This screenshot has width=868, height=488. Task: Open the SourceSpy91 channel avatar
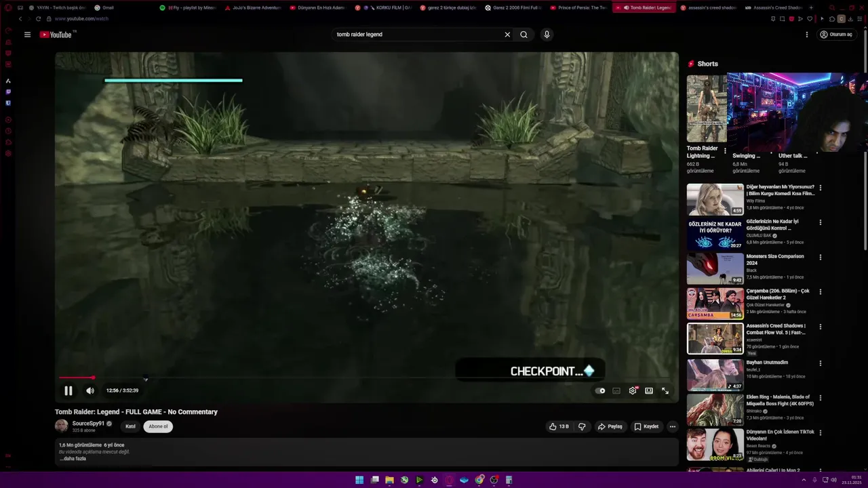pos(62,426)
